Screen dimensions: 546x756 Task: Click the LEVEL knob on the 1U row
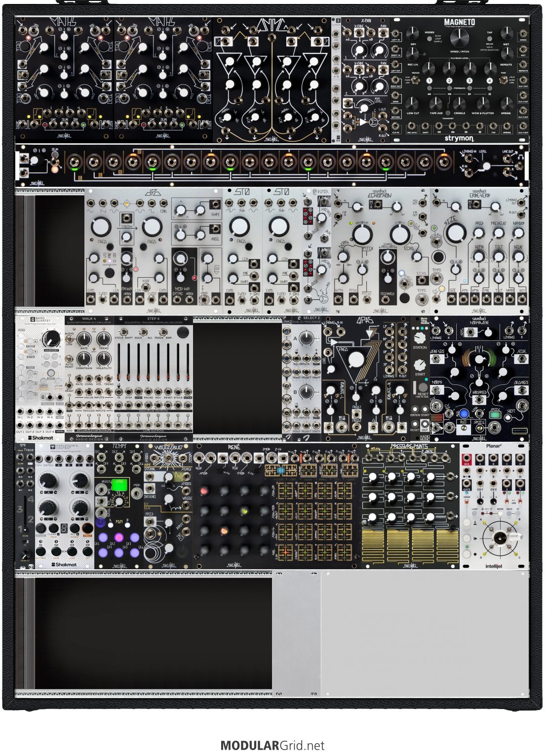tap(487, 166)
